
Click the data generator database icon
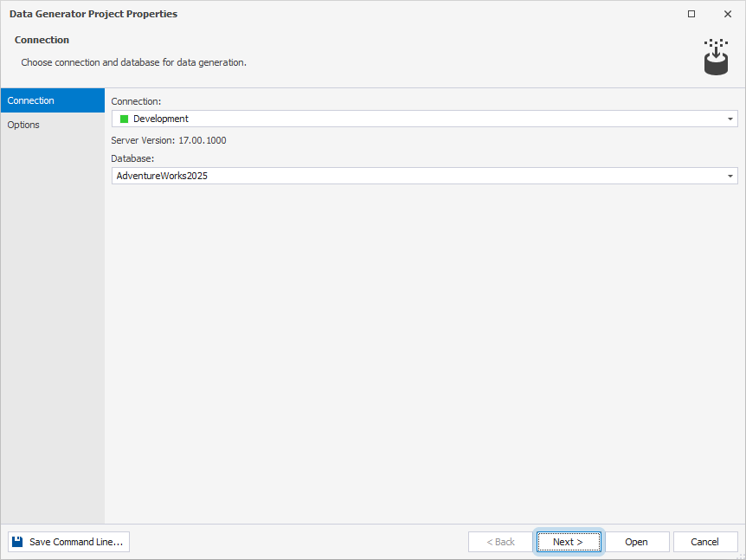(716, 57)
